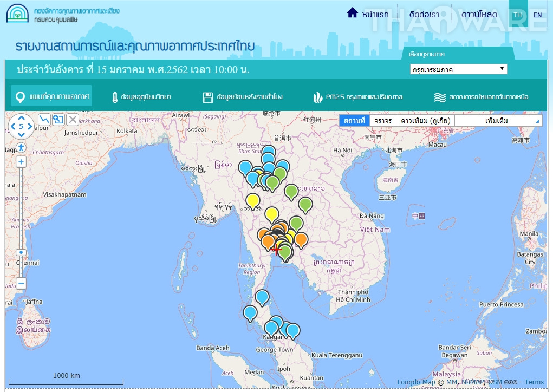Click the zoom slider handle
The height and width of the screenshot is (392, 553).
(21, 252)
